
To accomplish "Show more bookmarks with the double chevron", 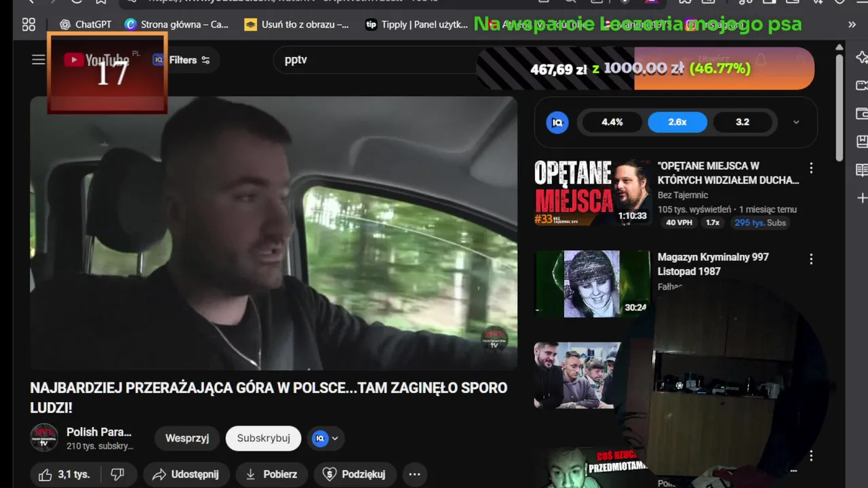I will coord(852,24).
